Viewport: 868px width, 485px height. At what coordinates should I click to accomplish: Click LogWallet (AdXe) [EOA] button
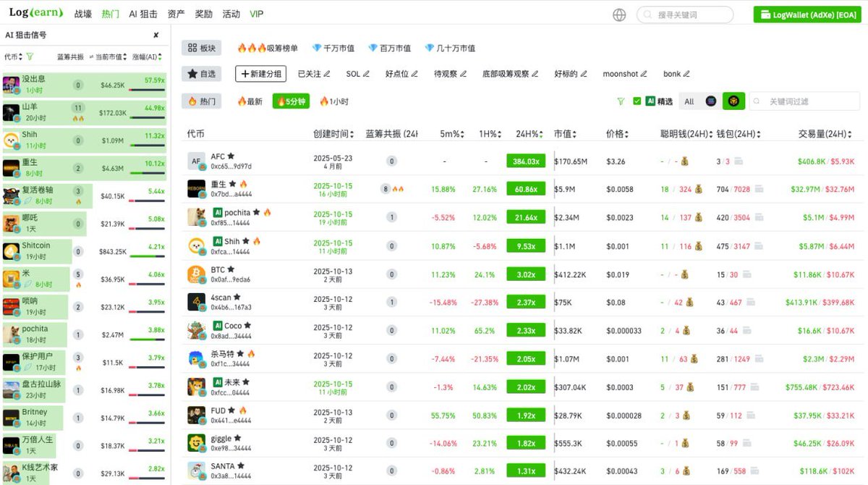click(x=807, y=14)
